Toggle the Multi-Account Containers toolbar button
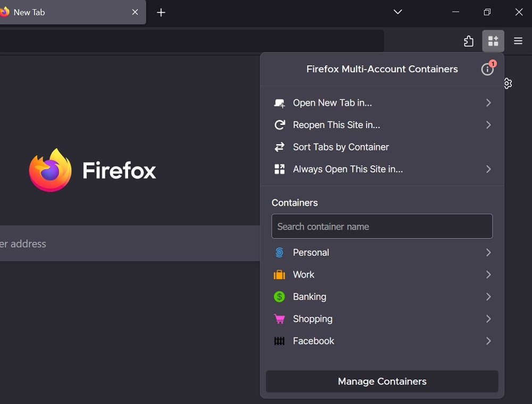 493,41
